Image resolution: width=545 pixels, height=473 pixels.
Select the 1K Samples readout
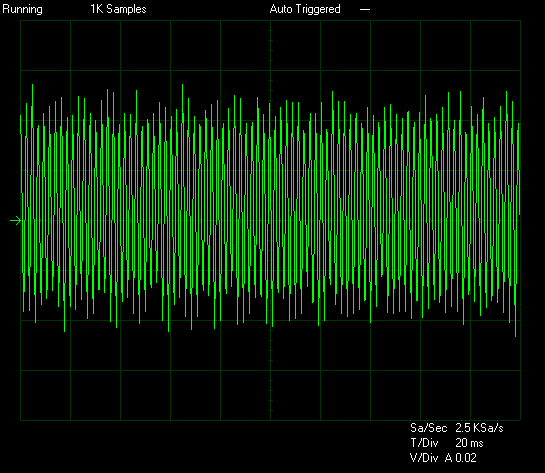click(118, 9)
